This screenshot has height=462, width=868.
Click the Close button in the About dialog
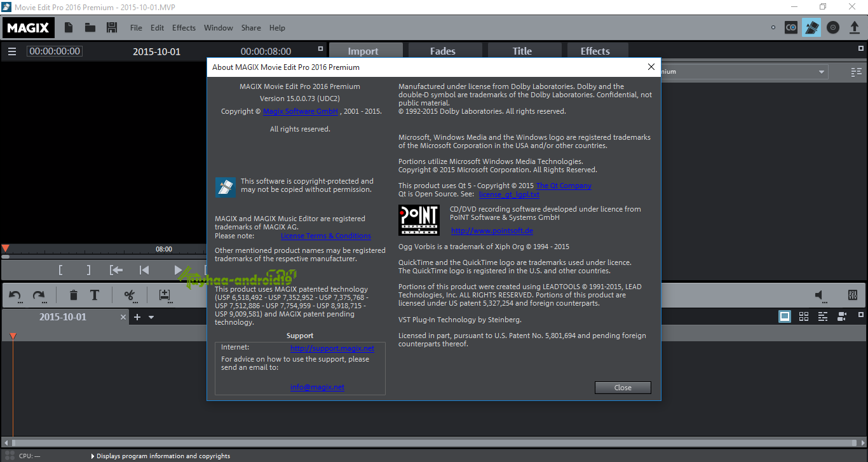[623, 388]
